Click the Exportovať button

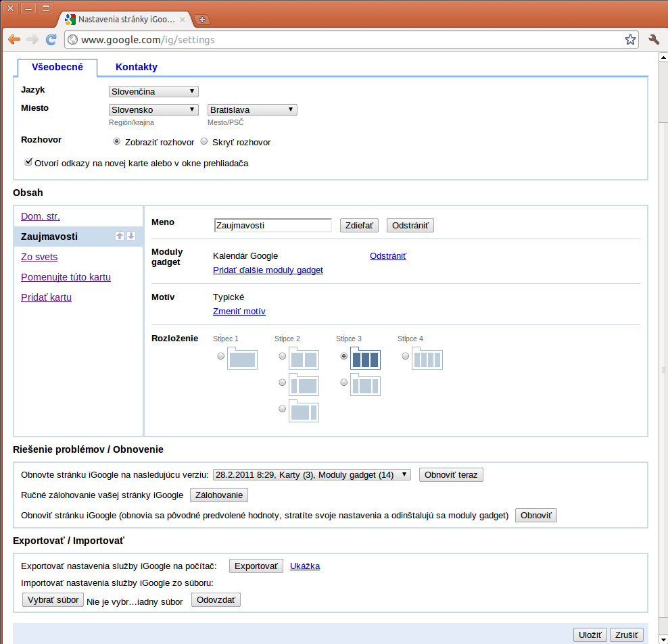[x=256, y=566]
